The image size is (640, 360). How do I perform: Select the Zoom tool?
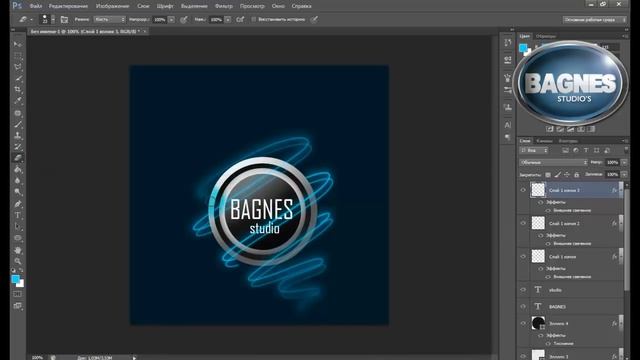[x=18, y=261]
